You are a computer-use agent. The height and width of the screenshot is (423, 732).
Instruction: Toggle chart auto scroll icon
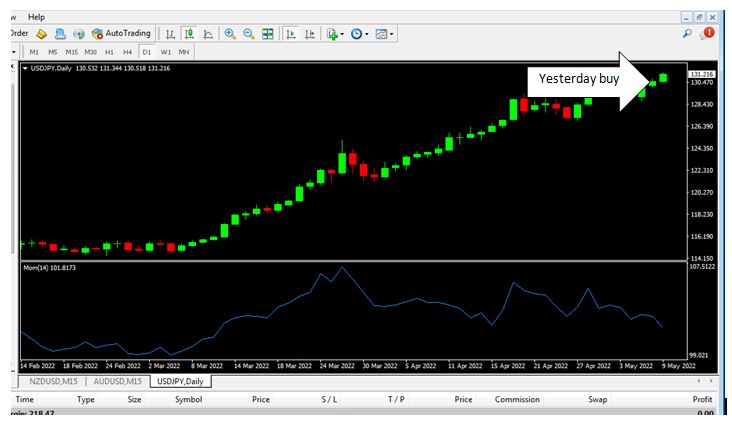(x=291, y=34)
